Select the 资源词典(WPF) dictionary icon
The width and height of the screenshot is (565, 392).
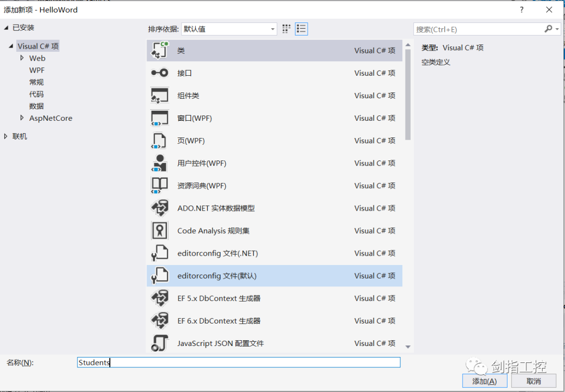[x=159, y=186]
